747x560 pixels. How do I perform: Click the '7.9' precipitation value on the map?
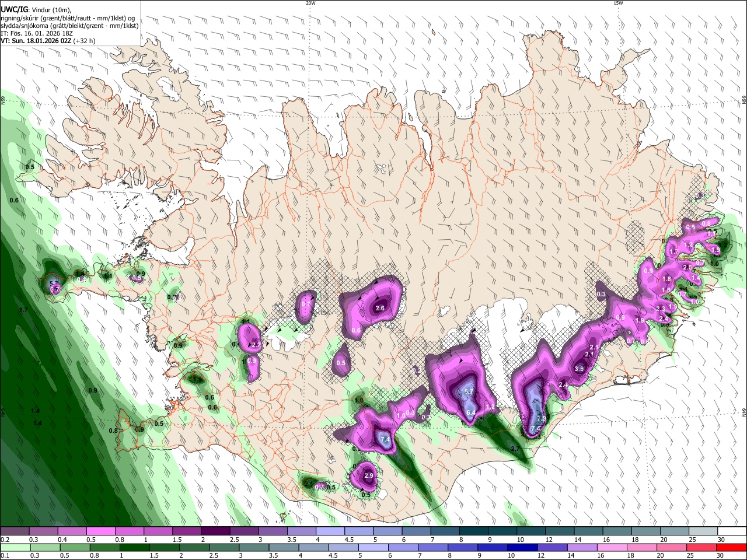click(x=541, y=418)
